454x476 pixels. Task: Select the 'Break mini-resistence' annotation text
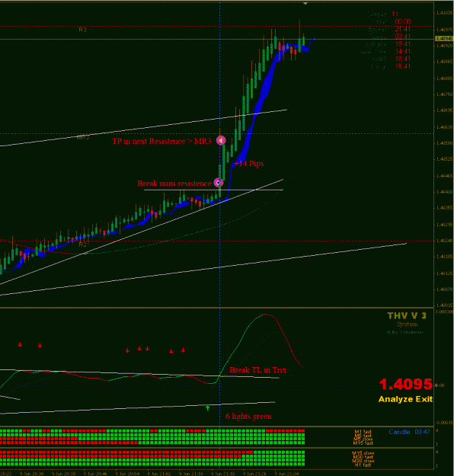[174, 184]
